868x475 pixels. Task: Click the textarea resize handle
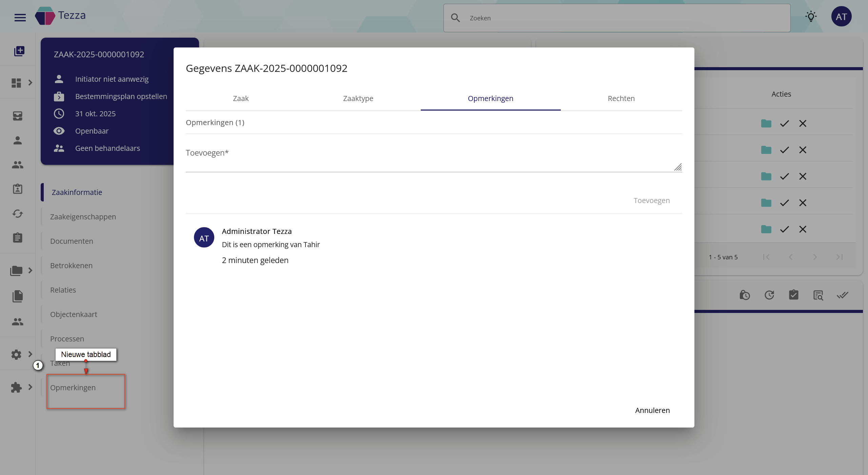click(x=678, y=167)
